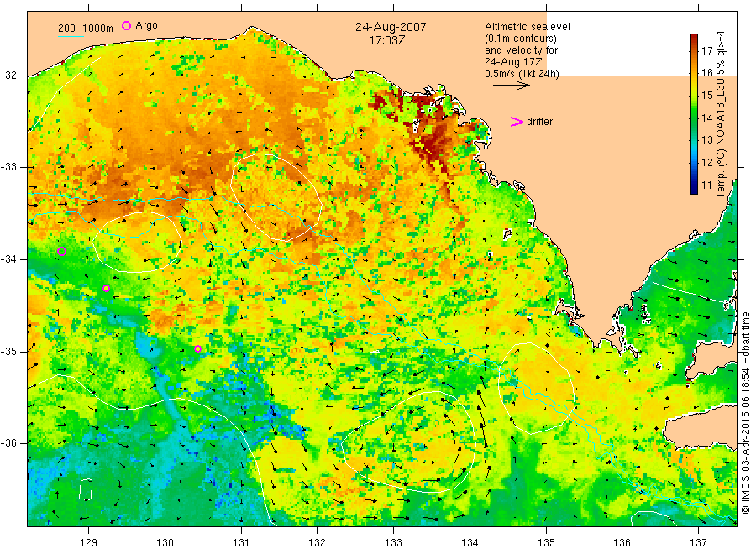Click the '0.5m/s (1kt 24h)' scale text

click(x=522, y=74)
